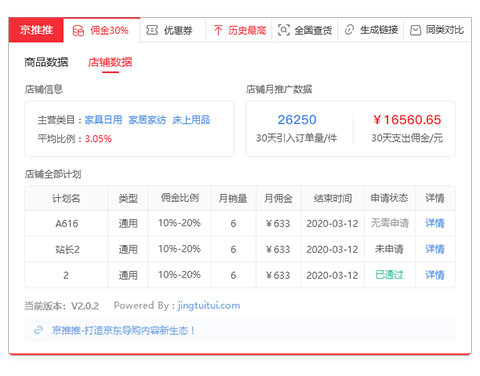Open 京推推-打造京东导购内容新生态 banner link
This screenshot has width=480, height=376.
[x=123, y=330]
